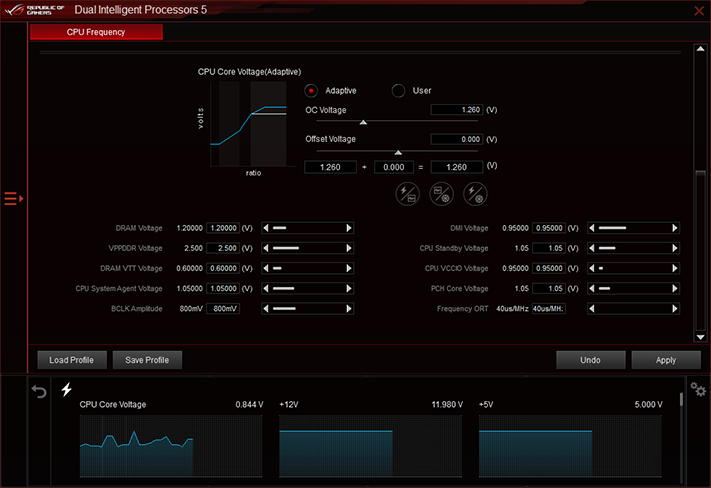Open the left sidebar menu expander
Viewport: 711px width, 488px height.
[x=14, y=199]
